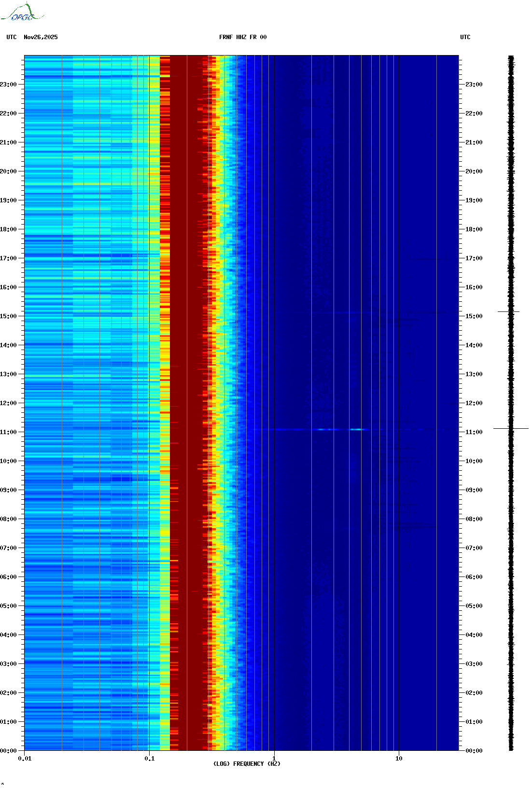The width and height of the screenshot is (532, 789).
Task: Click the 0.1 frequency axis label
Action: click(149, 758)
